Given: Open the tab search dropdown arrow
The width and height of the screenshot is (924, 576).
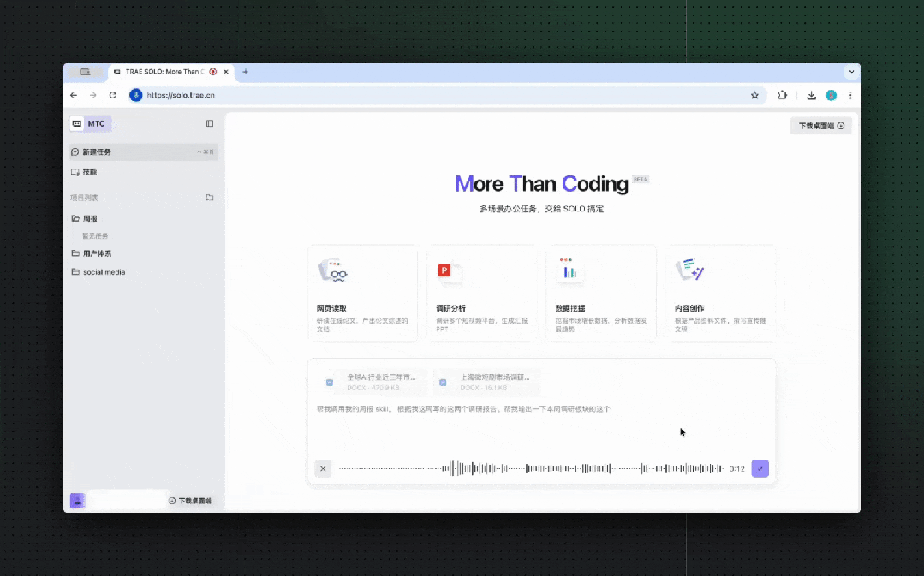Looking at the screenshot, I should pyautogui.click(x=851, y=72).
